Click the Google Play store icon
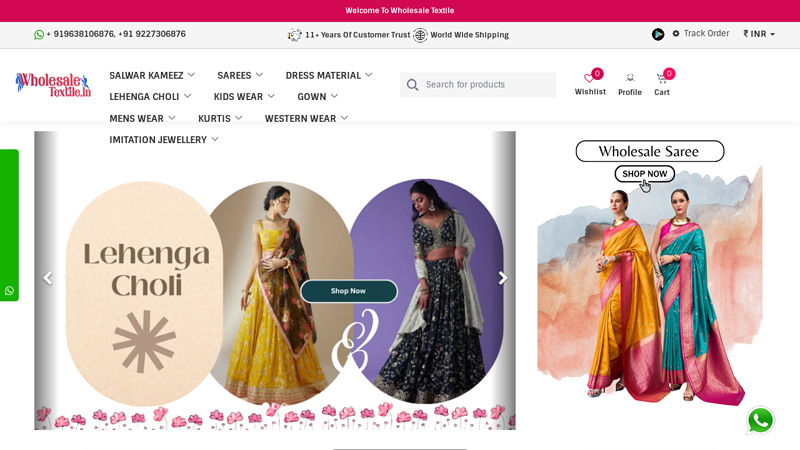The height and width of the screenshot is (450, 800). coord(658,34)
